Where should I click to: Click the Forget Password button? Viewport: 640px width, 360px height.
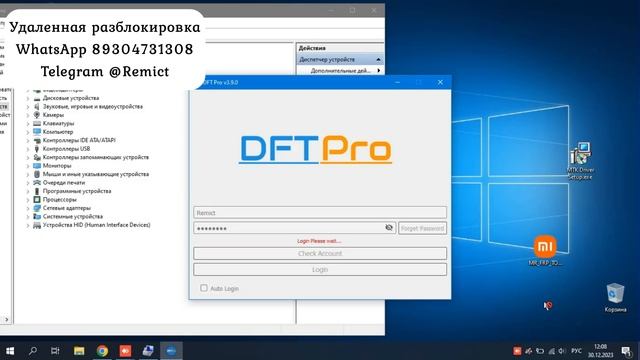(422, 228)
